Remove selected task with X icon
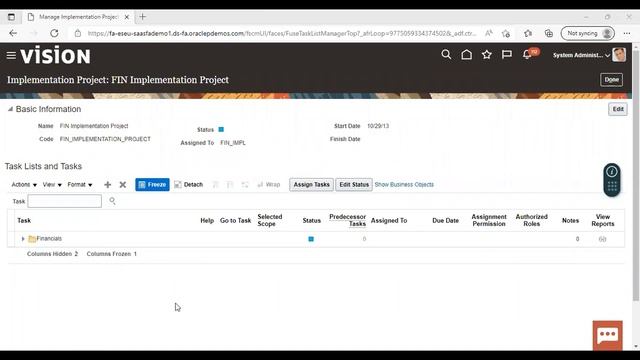 [122, 185]
